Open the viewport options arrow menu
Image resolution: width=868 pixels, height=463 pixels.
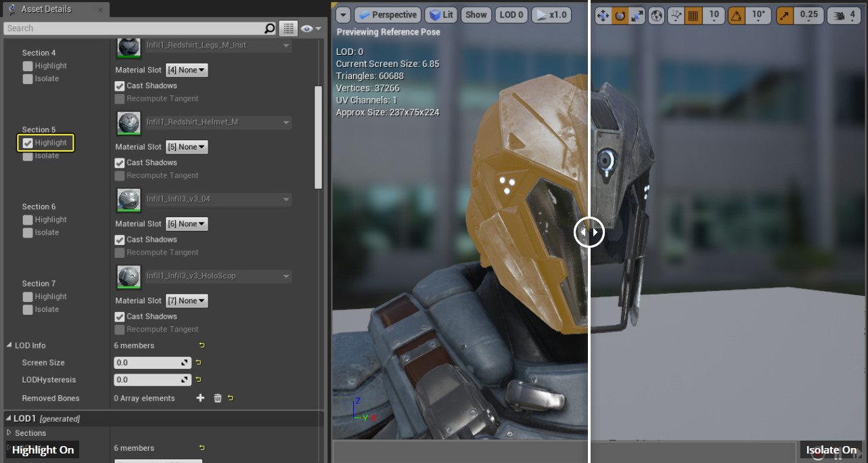tap(343, 15)
